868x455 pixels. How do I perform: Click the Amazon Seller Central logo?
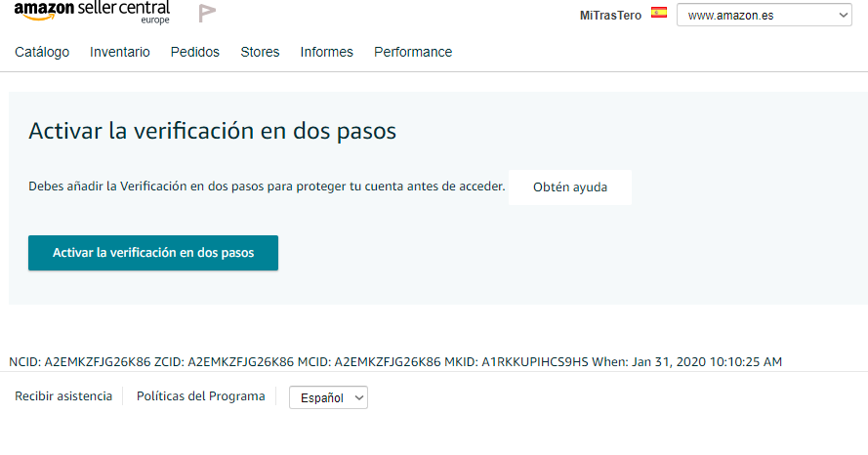[92, 12]
